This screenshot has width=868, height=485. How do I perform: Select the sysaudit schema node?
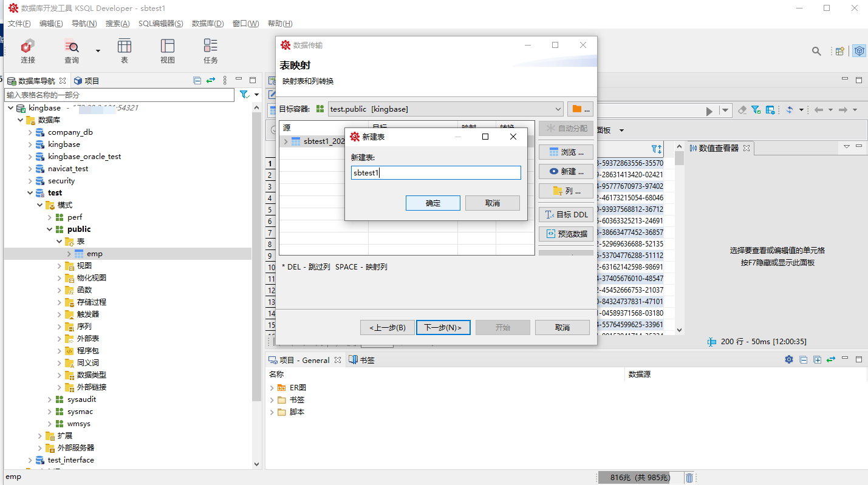81,399
